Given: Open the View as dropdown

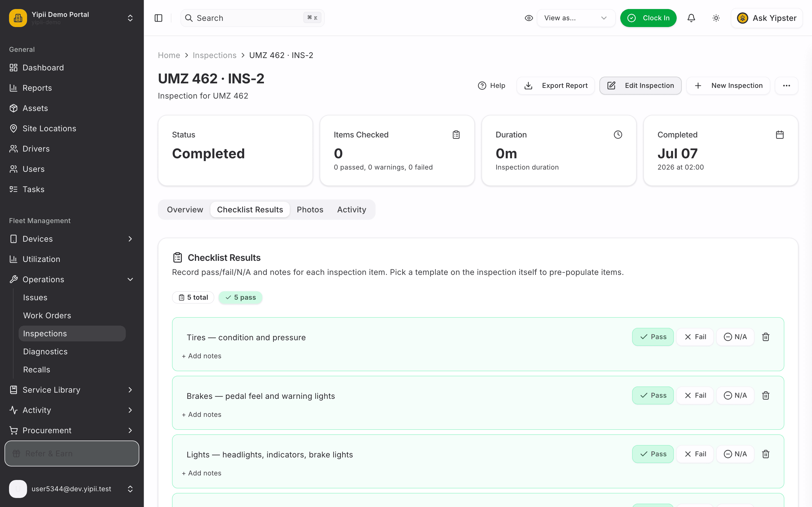Looking at the screenshot, I should coord(576,18).
